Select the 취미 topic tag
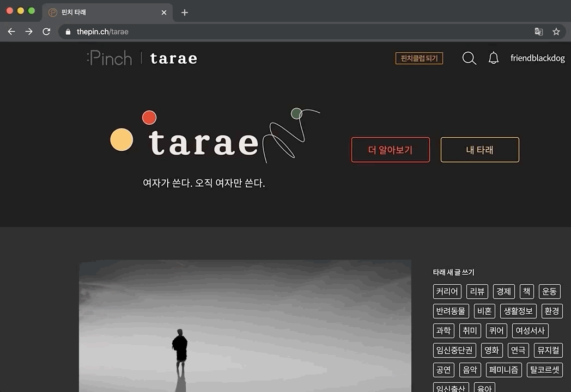The image size is (571, 392). coord(470,331)
